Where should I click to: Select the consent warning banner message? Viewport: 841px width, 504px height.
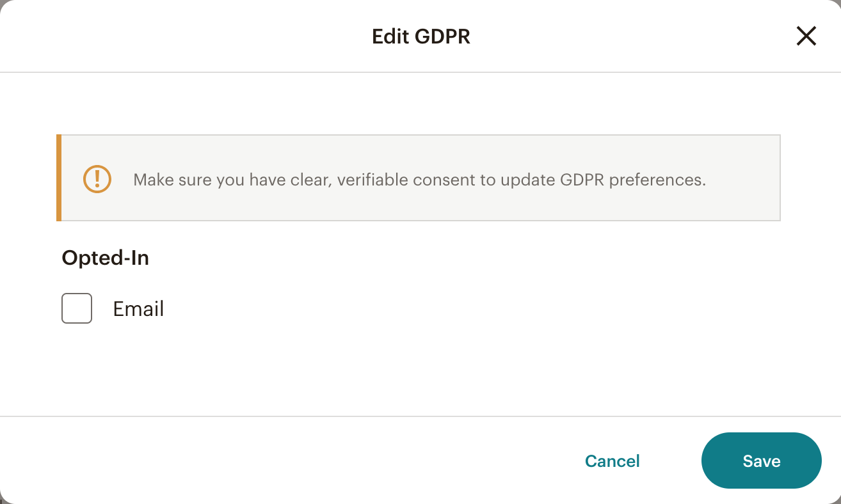[419, 180]
